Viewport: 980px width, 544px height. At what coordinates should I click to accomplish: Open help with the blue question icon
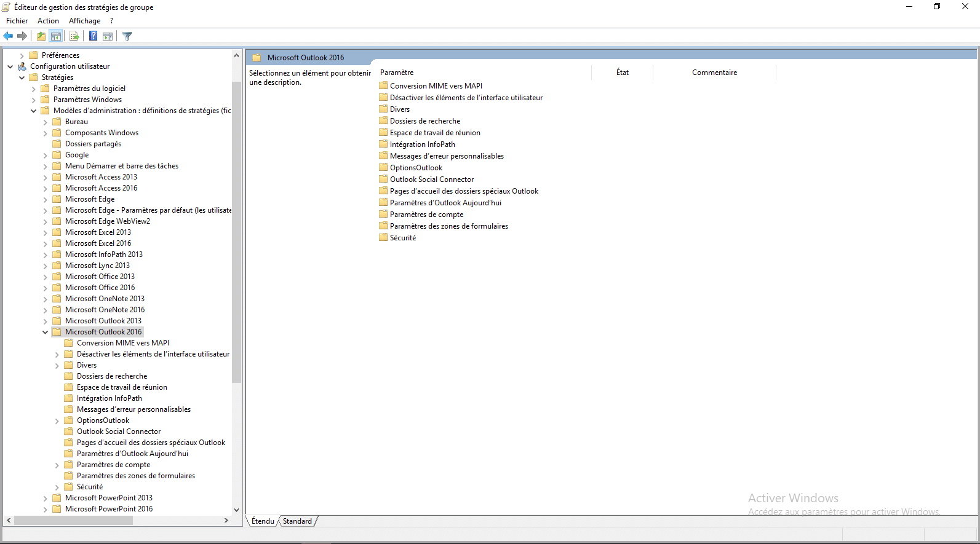pyautogui.click(x=93, y=36)
